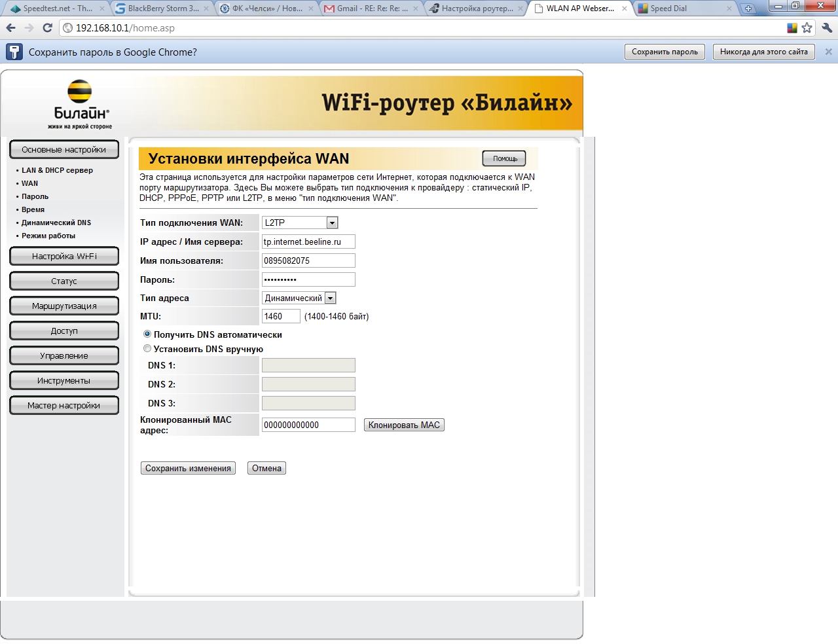Open 'Настройка Wi-Fi' section
Viewport: 838px width, 644px height.
[x=64, y=256]
